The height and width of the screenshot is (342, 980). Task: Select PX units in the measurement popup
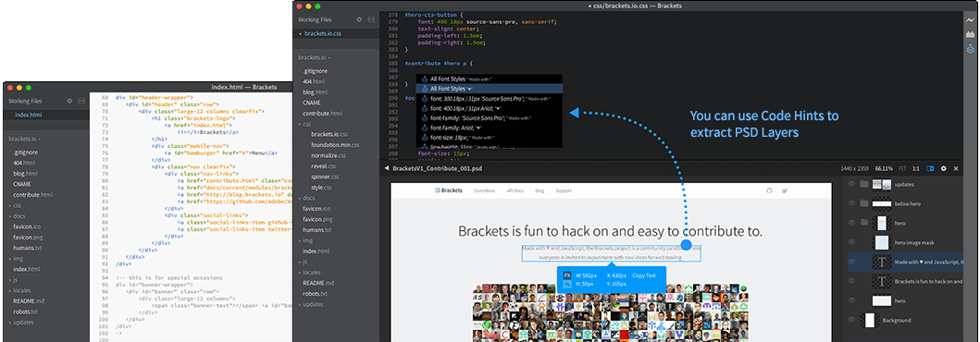pos(567,275)
